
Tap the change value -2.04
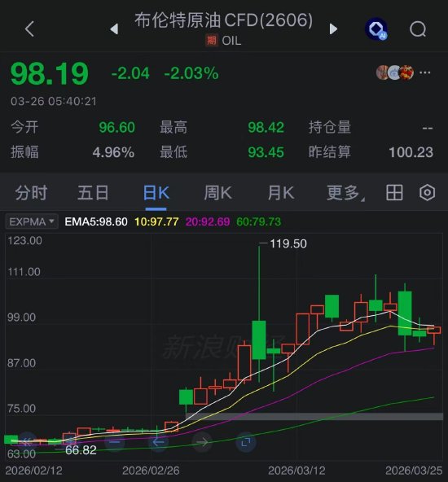point(130,73)
